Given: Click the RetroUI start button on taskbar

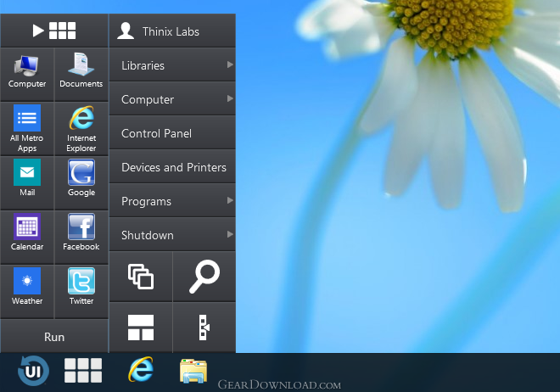Looking at the screenshot, I should [x=33, y=372].
